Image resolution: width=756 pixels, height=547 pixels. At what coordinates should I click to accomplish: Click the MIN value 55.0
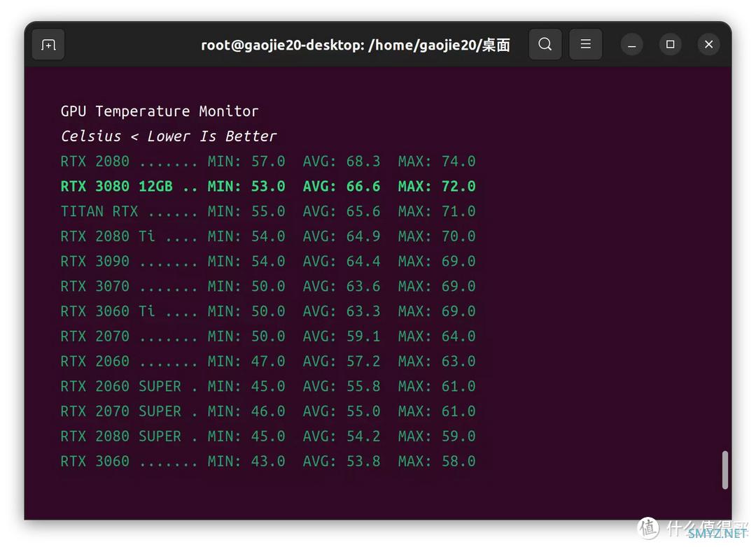[268, 211]
